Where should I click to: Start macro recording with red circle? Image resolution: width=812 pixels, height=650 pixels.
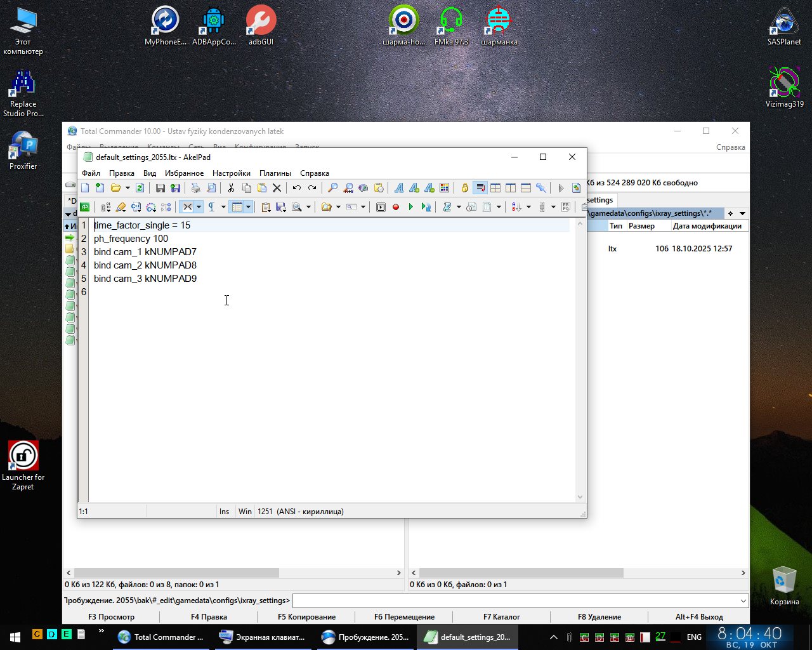pos(396,207)
